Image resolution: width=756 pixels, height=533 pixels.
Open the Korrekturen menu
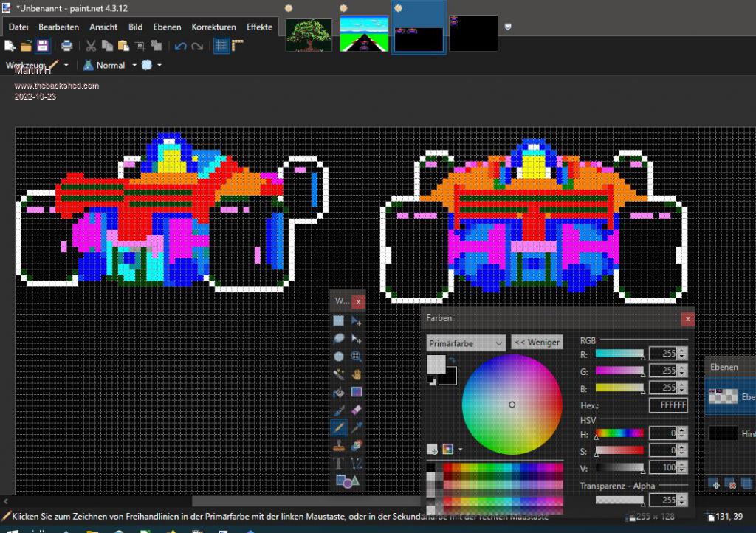pyautogui.click(x=213, y=27)
